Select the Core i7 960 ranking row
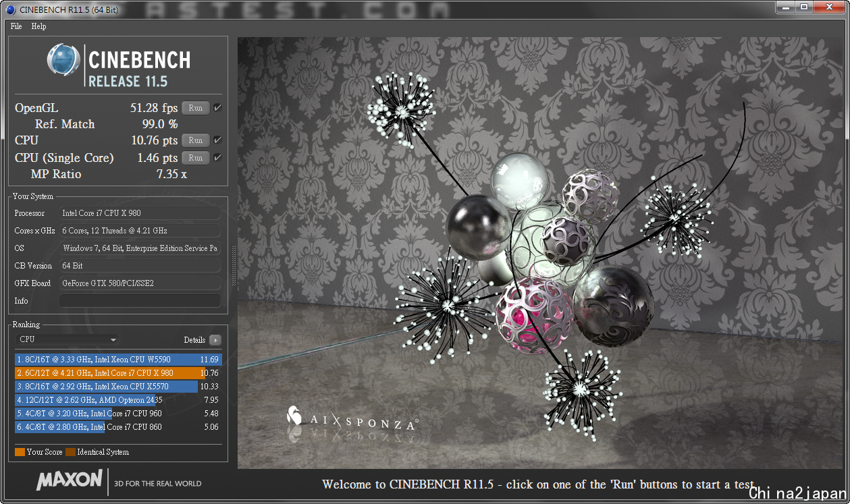Viewport: 850px width, 504px height. (x=118, y=414)
